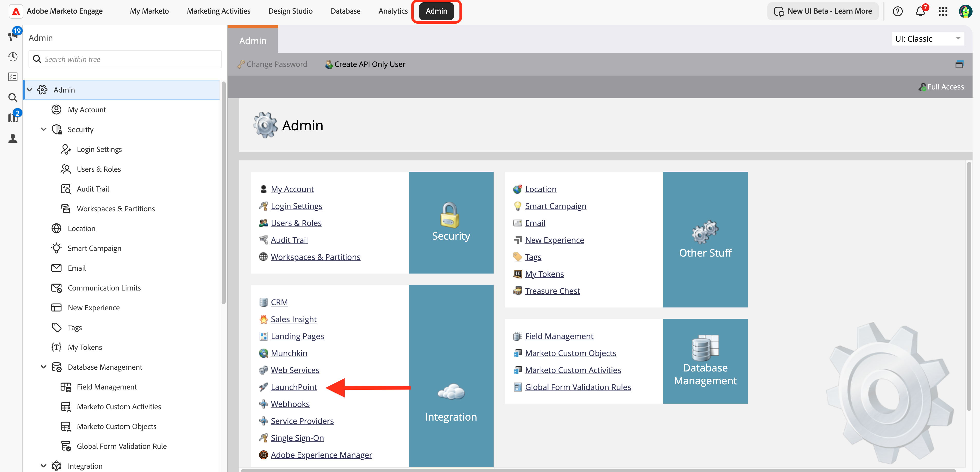Viewport: 980px width, 472px height.
Task: Click the Munchkin globe icon
Action: tap(263, 353)
